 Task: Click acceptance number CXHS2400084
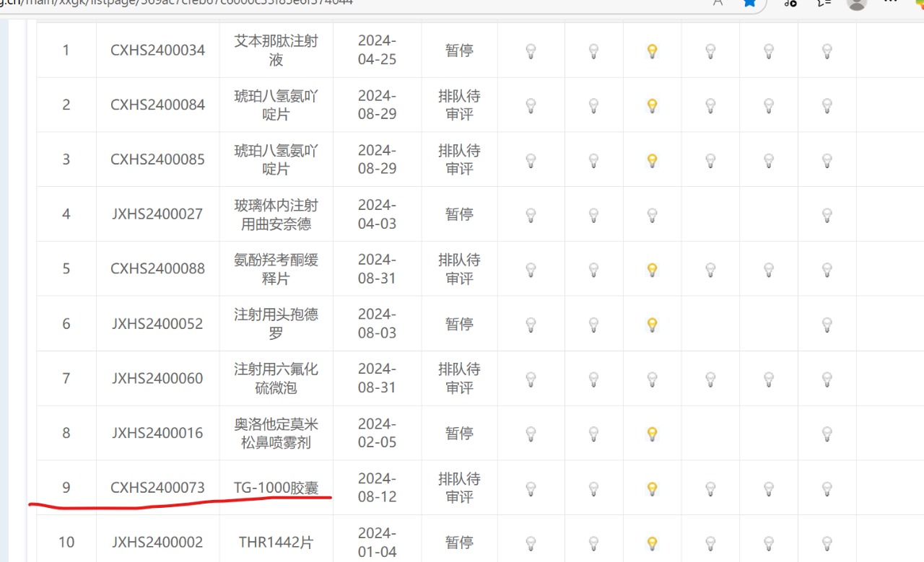click(x=157, y=105)
